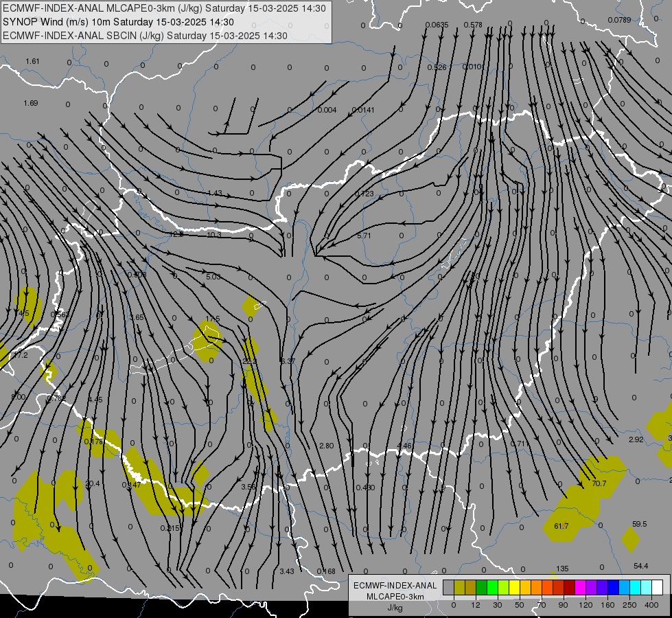This screenshot has width=672, height=618.
Task: Click the map value 1.61
Action: click(32, 61)
